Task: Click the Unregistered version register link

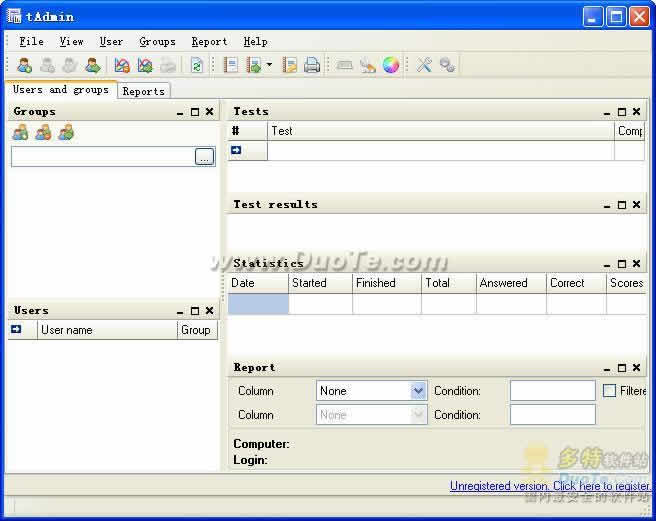Action: point(550,486)
